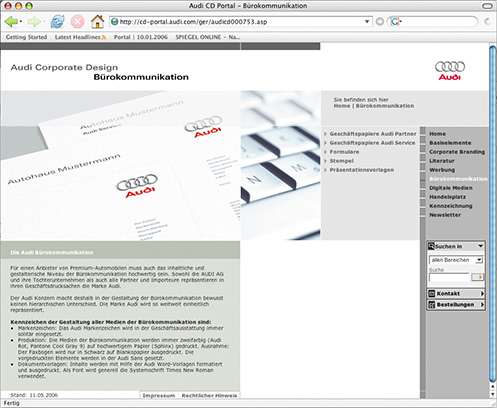Click the Home breadcrumb link
The height and width of the screenshot is (408, 497).
[342, 106]
